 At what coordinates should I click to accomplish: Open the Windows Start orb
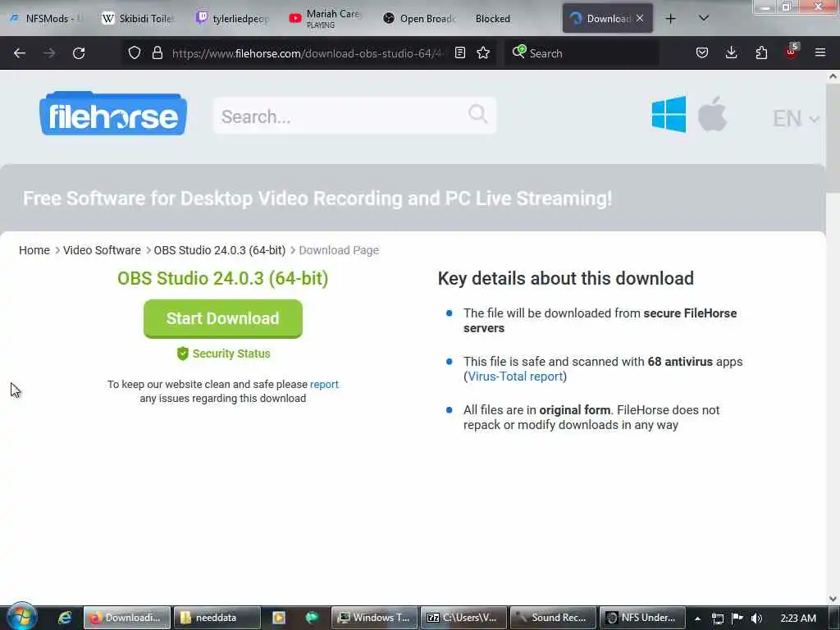[x=21, y=617]
